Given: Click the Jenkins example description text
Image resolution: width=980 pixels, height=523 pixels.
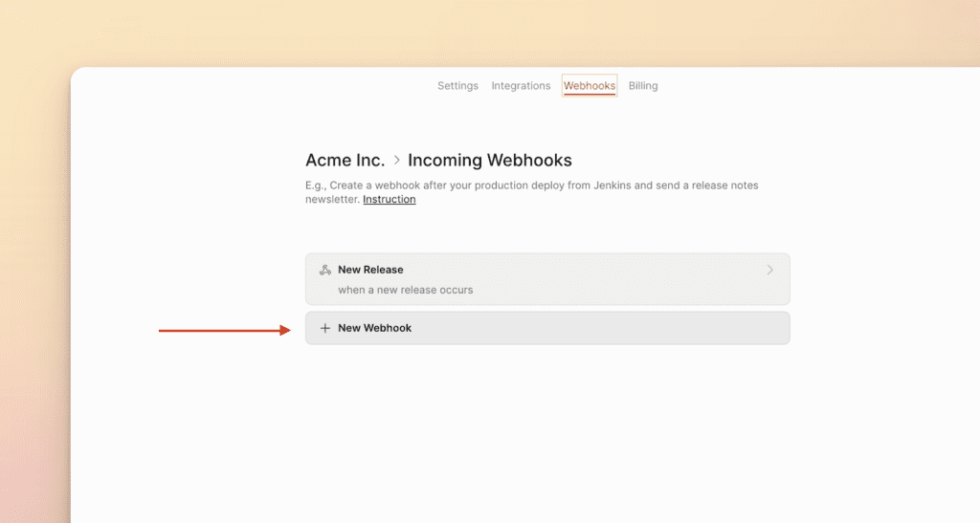Looking at the screenshot, I should (531, 185).
